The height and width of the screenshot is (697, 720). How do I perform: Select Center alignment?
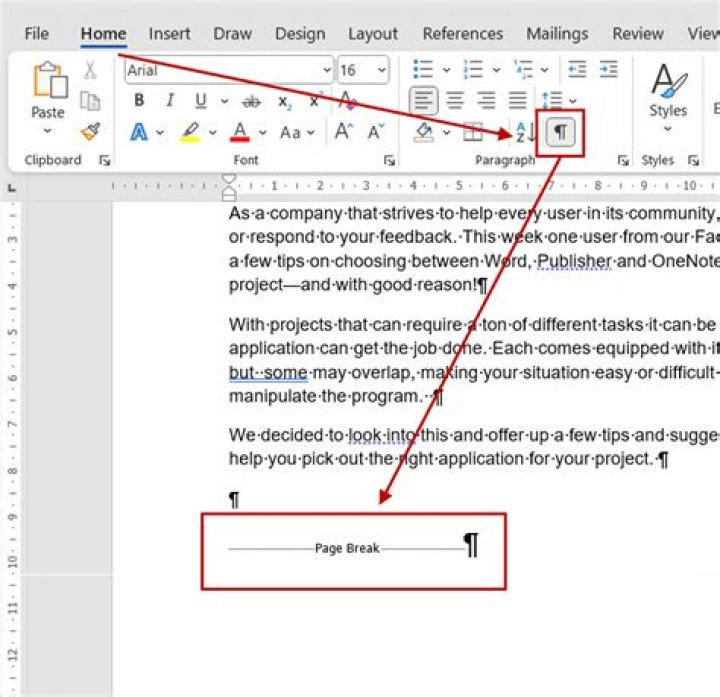pyautogui.click(x=455, y=100)
